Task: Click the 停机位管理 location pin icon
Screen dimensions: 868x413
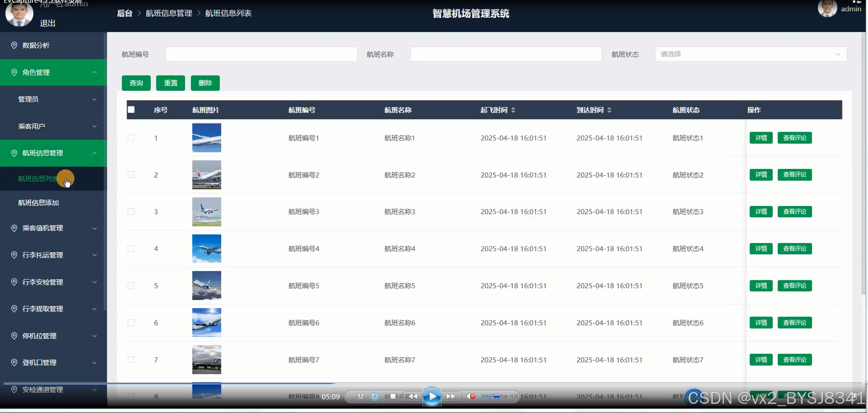Action: click(x=14, y=336)
